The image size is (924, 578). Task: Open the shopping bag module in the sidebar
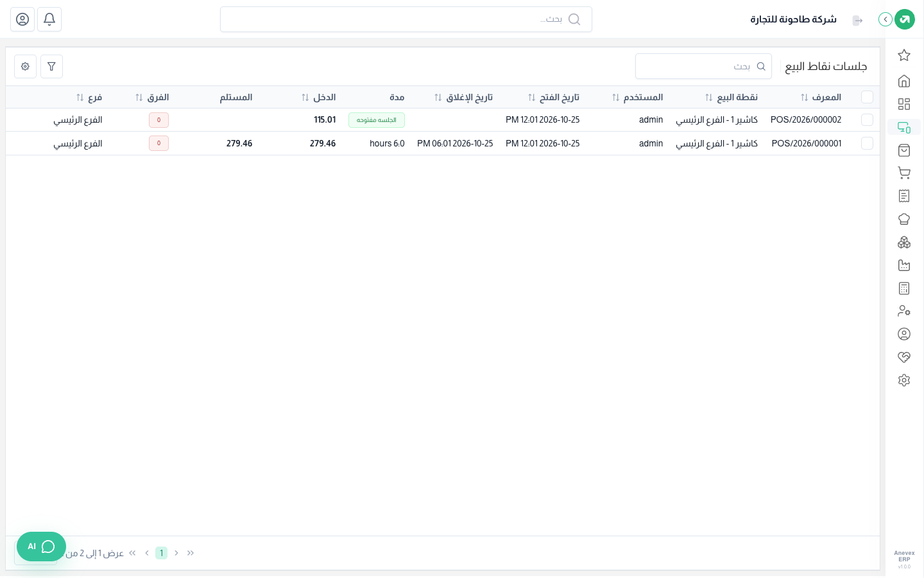[x=904, y=150]
